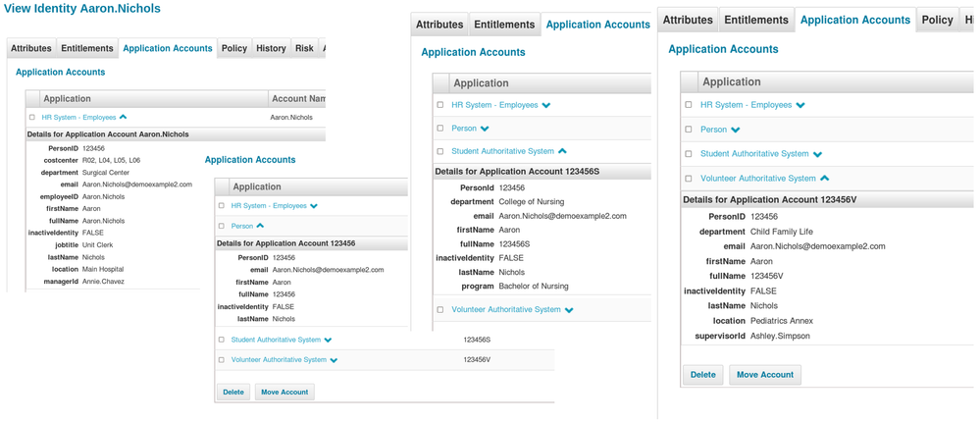Expand Person chevron directly above expanded Student system
Screen dimensions: 980x422
point(485,129)
